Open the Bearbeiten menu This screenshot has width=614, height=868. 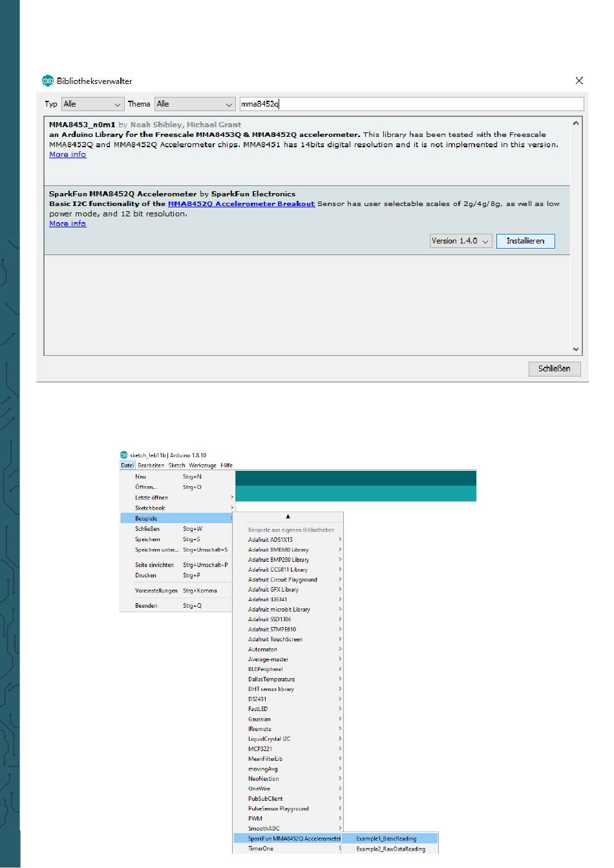point(151,466)
